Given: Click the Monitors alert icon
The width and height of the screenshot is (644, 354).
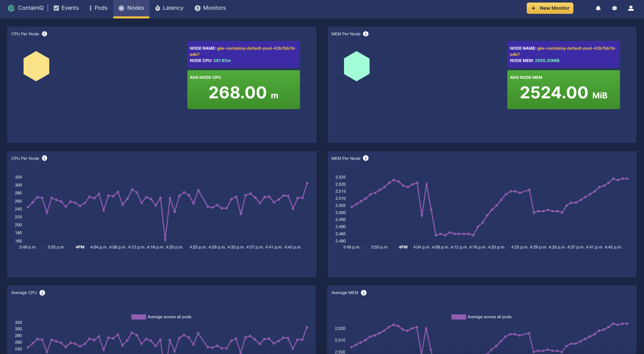Looking at the screenshot, I should click(197, 8).
